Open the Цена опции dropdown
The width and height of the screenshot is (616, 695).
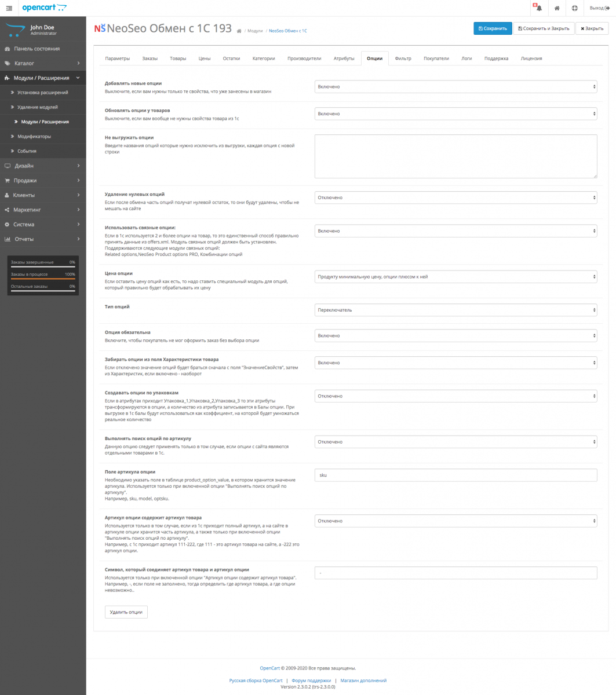click(455, 277)
